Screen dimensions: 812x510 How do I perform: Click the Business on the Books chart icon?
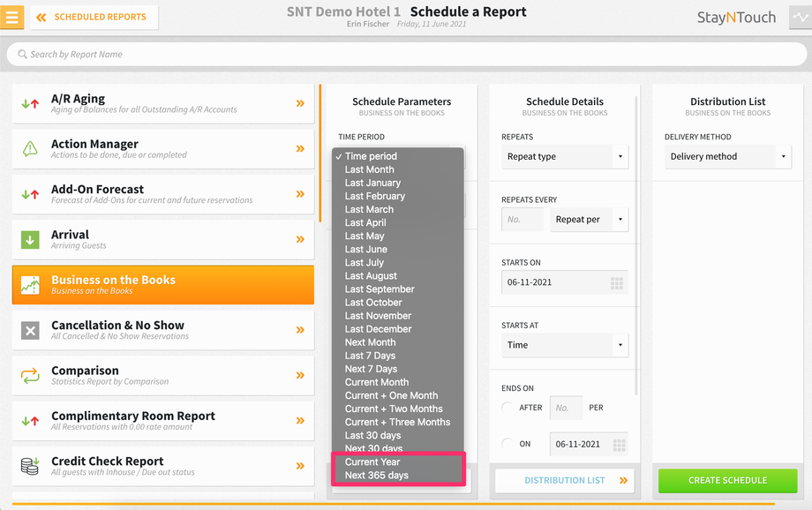pos(30,285)
